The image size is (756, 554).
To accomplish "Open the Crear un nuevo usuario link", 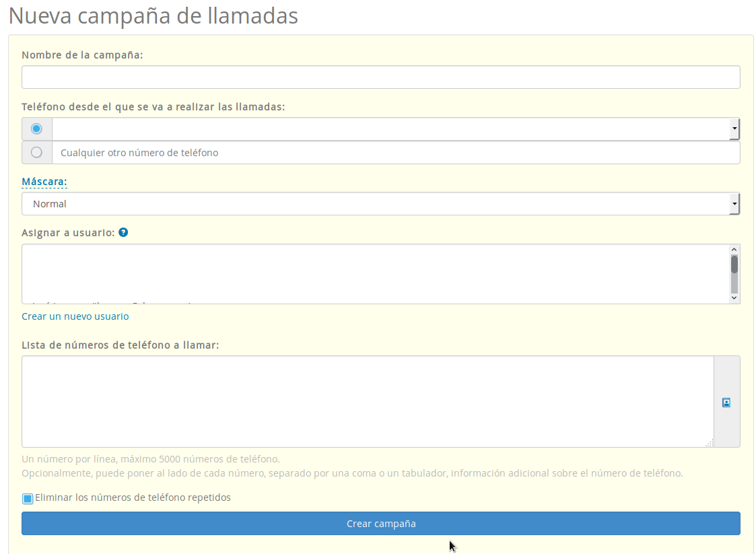I will coord(75,316).
